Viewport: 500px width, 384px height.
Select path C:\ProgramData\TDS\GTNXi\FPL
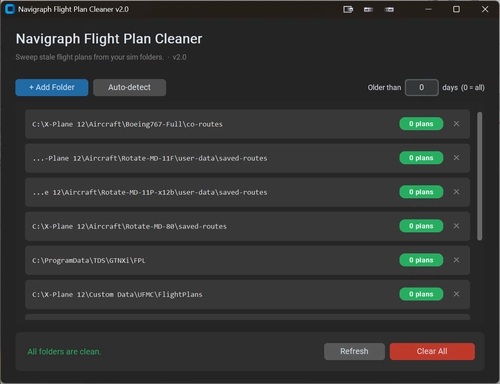click(x=89, y=260)
